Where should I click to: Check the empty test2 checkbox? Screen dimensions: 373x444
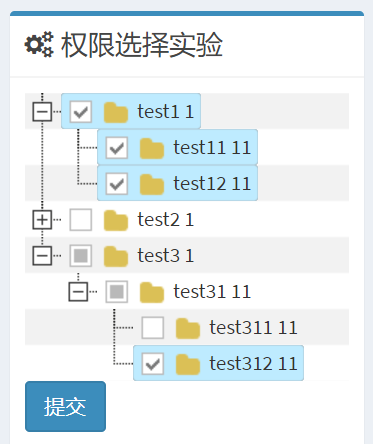click(81, 220)
